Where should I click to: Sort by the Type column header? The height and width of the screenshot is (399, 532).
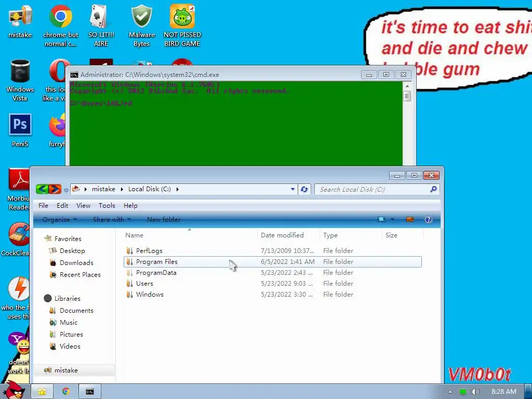click(x=351, y=235)
